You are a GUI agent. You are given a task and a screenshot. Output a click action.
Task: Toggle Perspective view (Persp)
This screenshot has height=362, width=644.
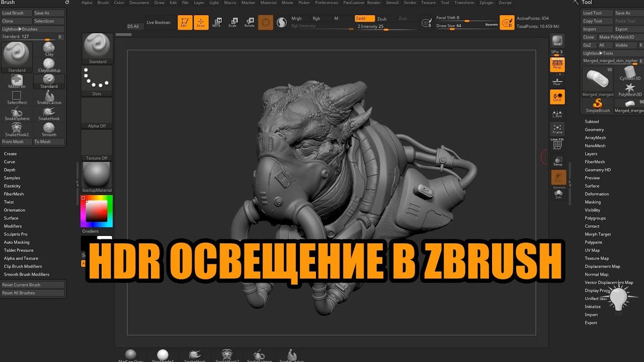click(x=557, y=64)
